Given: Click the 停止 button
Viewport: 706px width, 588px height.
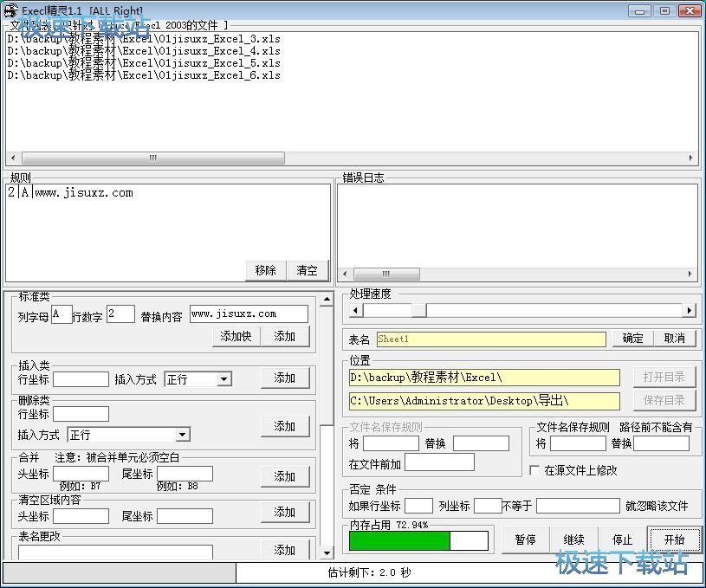Looking at the screenshot, I should coord(623,540).
